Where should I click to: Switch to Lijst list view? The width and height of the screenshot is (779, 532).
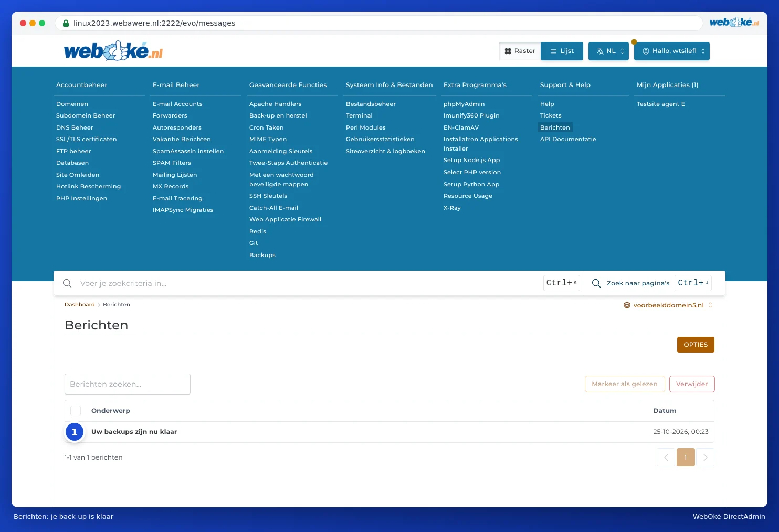(x=562, y=51)
